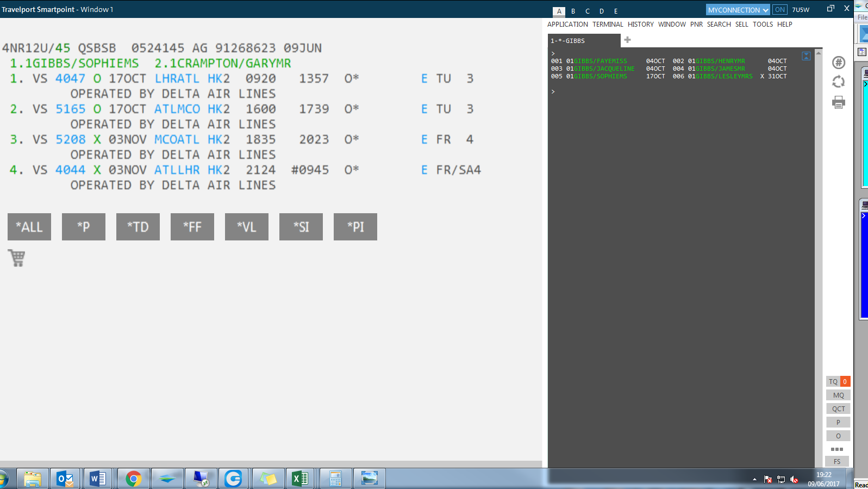Click the refresh arrows icon
This screenshot has width=868, height=489.
click(x=839, y=82)
